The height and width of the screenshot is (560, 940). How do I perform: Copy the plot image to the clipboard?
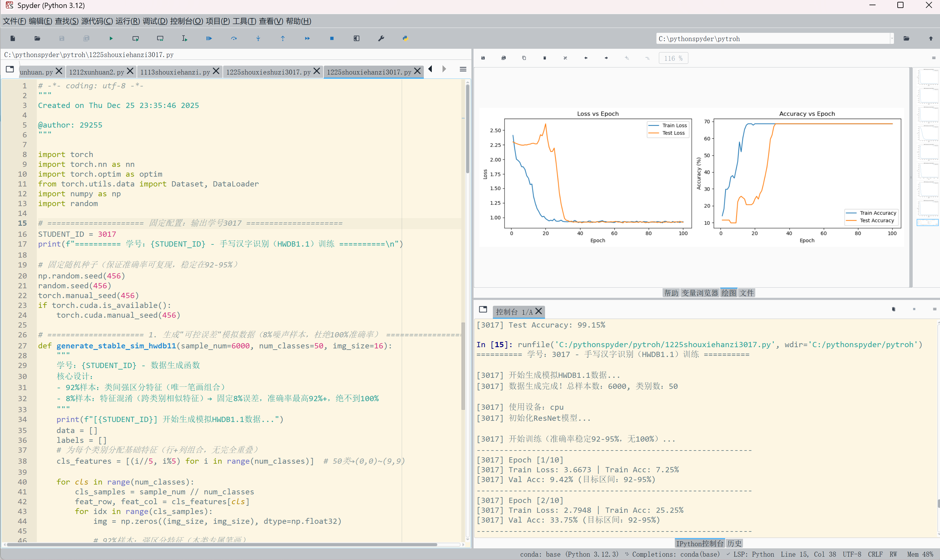(524, 58)
